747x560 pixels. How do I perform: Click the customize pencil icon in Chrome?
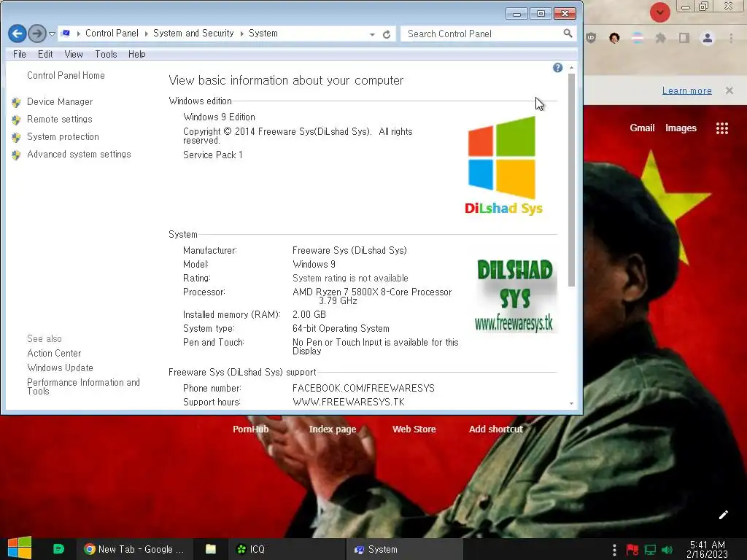(723, 515)
